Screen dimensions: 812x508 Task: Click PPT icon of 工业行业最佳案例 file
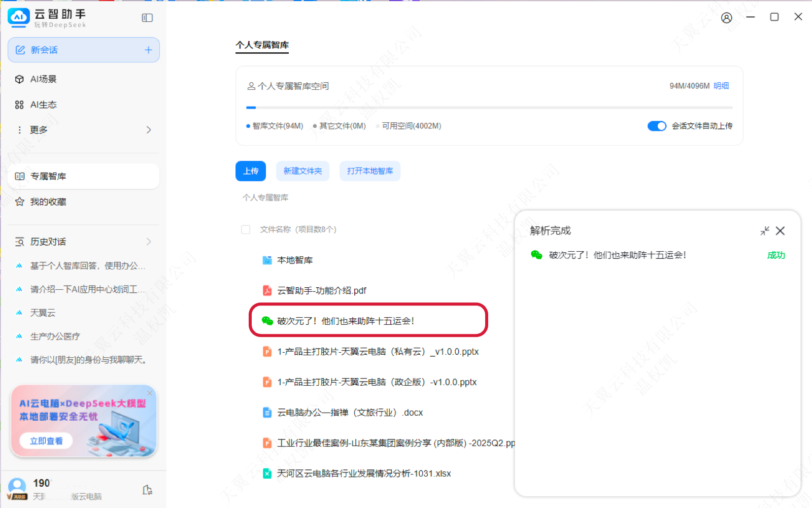[x=267, y=443]
